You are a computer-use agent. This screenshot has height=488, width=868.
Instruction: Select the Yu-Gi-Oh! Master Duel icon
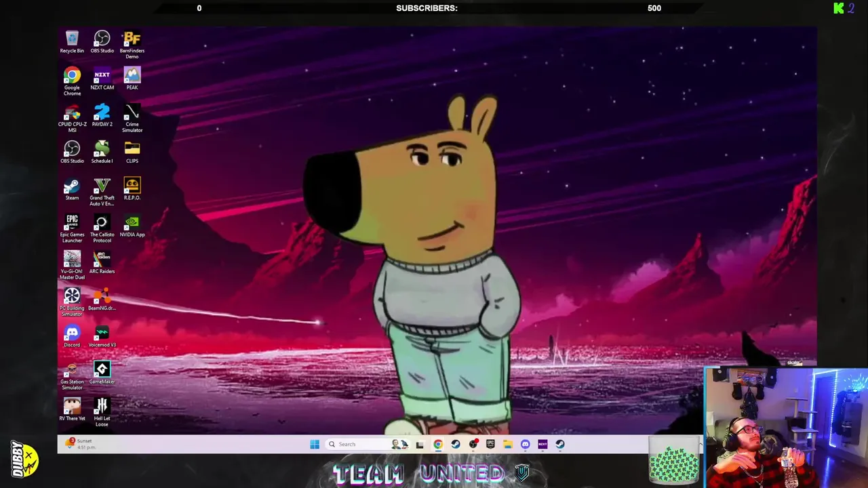click(x=72, y=265)
